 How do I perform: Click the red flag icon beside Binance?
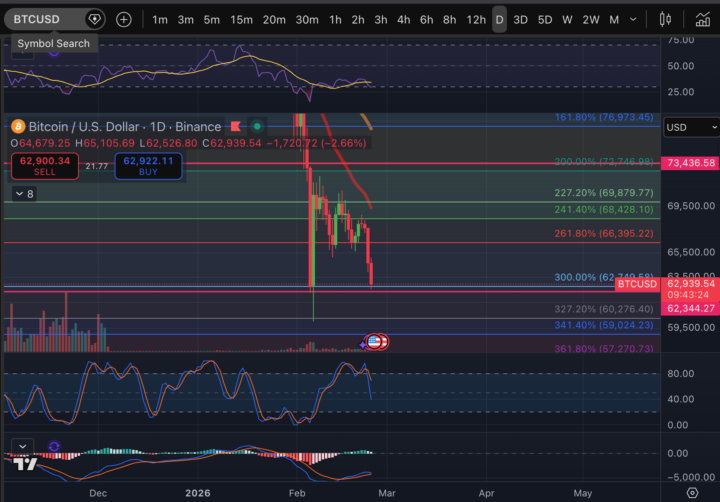[236, 126]
